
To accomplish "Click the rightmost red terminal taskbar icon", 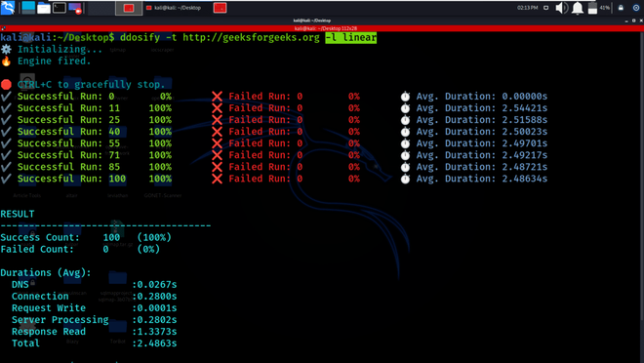I will coord(221,8).
